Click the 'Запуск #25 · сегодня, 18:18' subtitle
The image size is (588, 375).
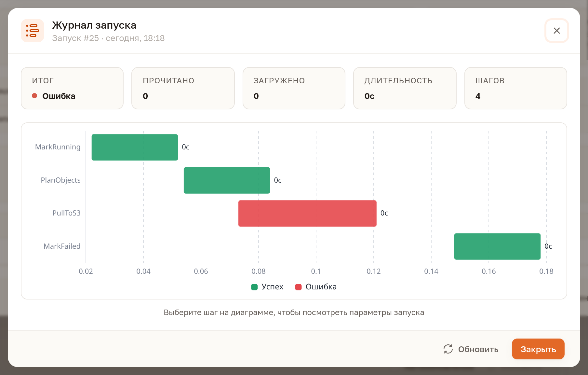pos(108,38)
